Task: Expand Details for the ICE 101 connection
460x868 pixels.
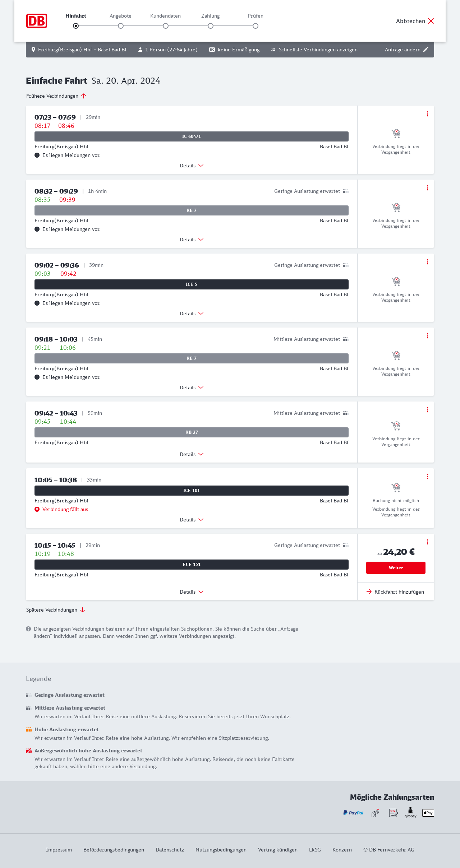Action: tap(192, 520)
